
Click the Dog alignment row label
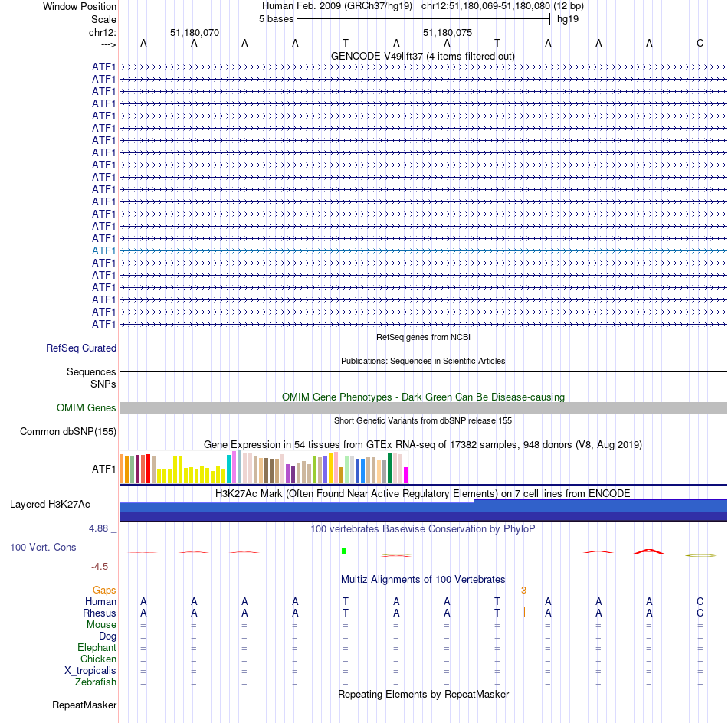[x=107, y=636]
